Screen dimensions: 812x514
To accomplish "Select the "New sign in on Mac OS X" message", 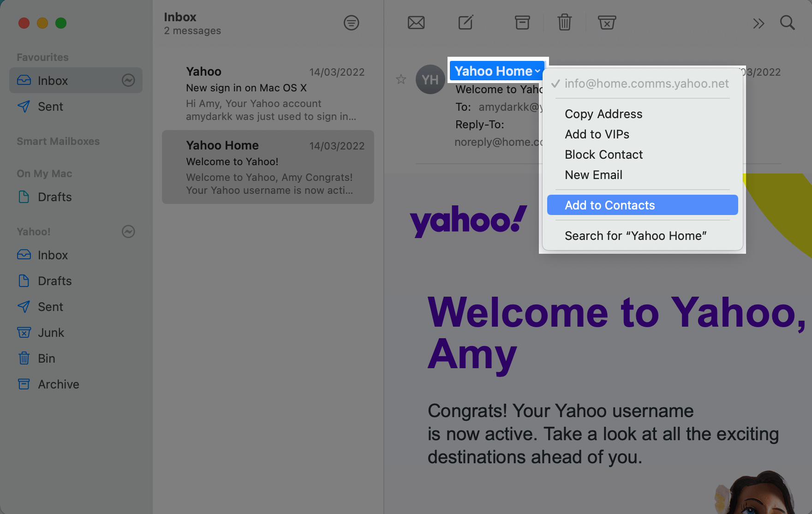I will pyautogui.click(x=268, y=94).
